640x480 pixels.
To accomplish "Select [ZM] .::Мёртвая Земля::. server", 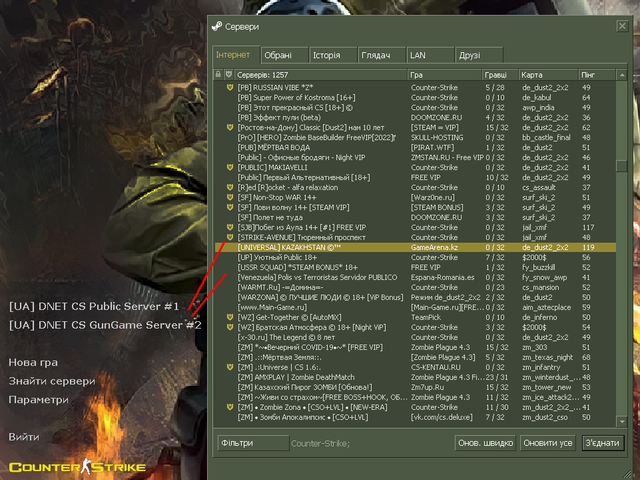I will click(x=415, y=357).
